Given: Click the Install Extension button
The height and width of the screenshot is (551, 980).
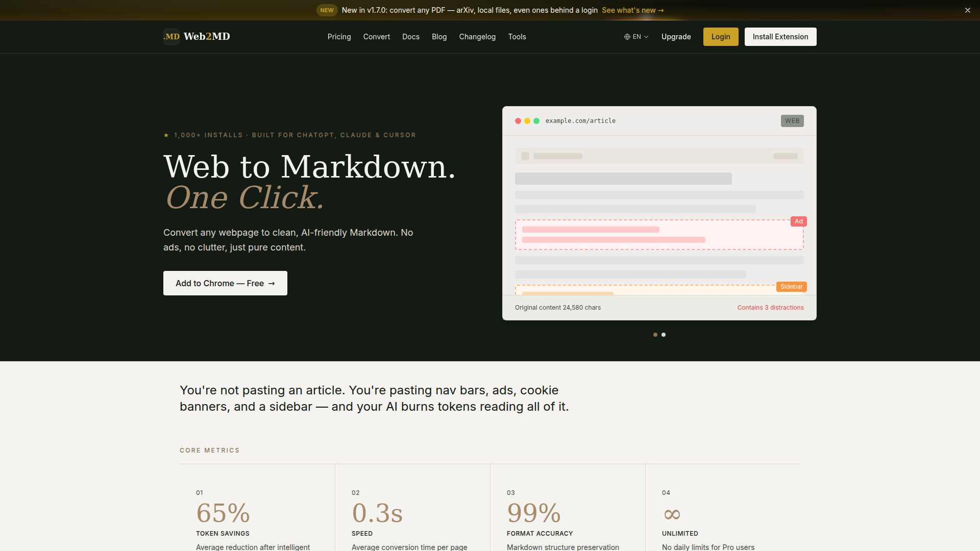Looking at the screenshot, I should 780,37.
